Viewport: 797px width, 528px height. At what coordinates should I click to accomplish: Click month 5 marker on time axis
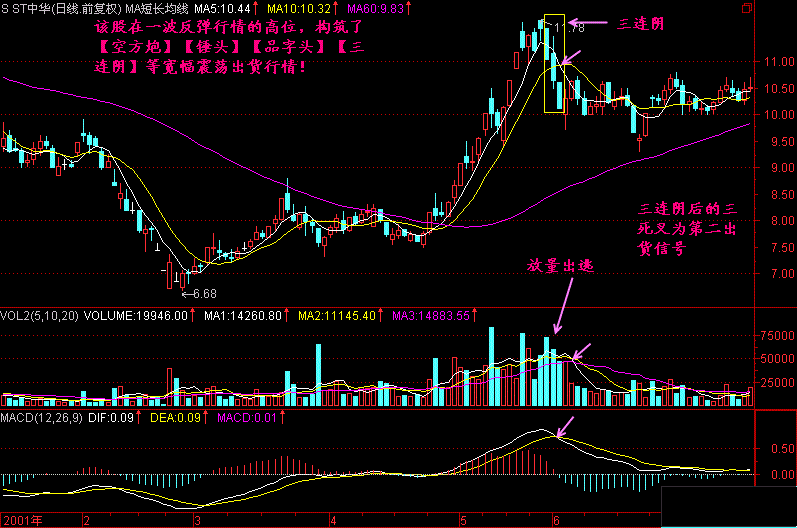click(462, 520)
